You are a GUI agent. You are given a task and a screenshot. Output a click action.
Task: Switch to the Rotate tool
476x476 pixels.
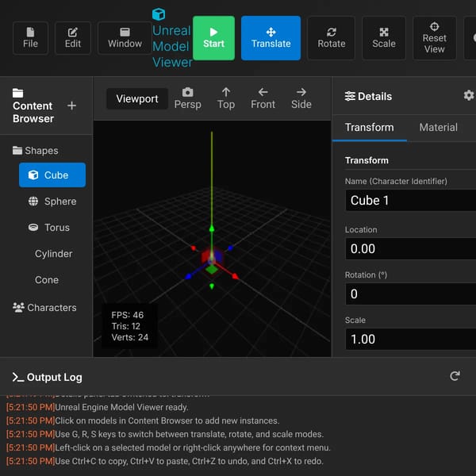(331, 38)
